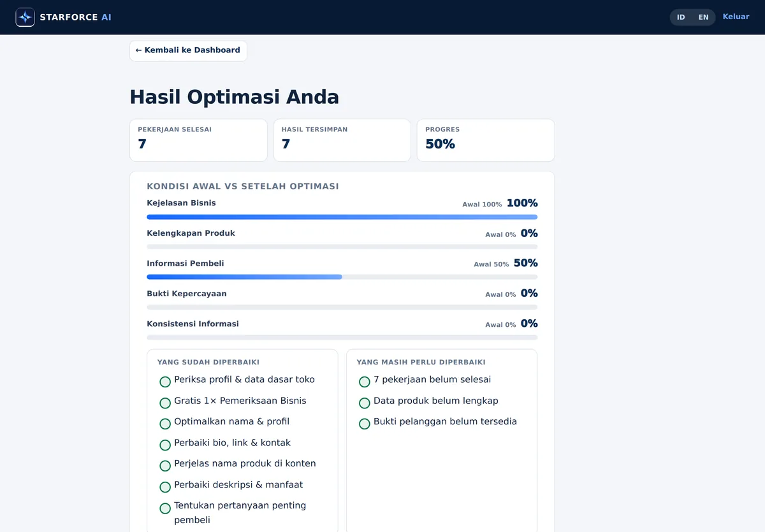Select text Perbaiki deskripsi & manfaat
This screenshot has height=532, width=765.
(x=238, y=485)
